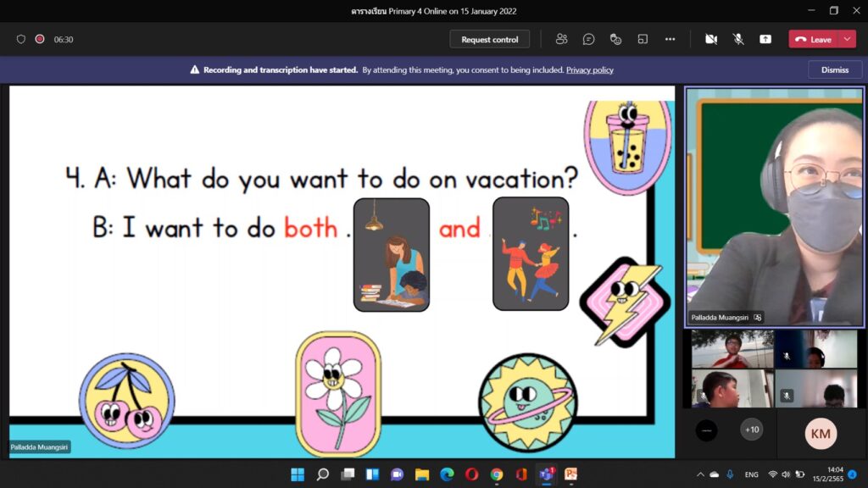Dismiss the recording notification banner
Viewport: 868px width, 488px height.
point(835,69)
